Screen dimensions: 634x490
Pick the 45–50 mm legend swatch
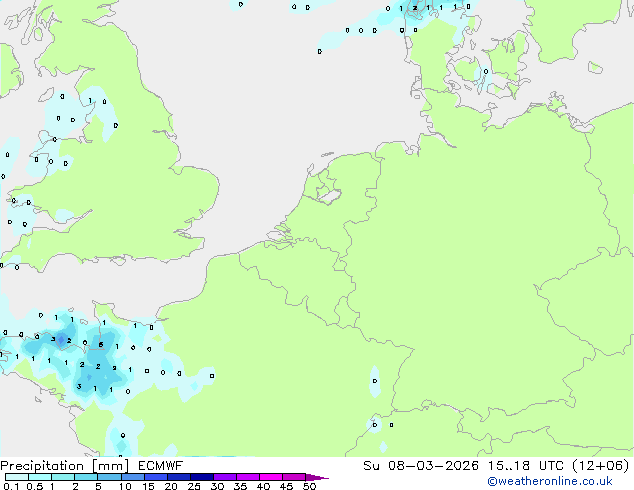tap(294, 477)
